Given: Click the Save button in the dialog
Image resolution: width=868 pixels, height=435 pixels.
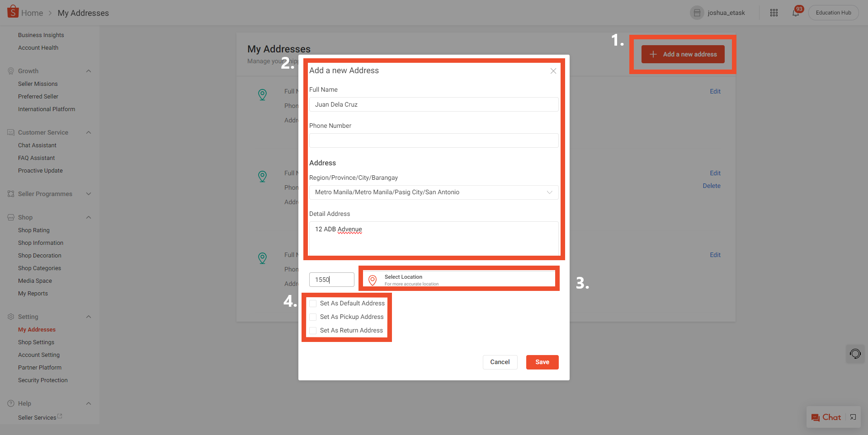Looking at the screenshot, I should pyautogui.click(x=542, y=362).
